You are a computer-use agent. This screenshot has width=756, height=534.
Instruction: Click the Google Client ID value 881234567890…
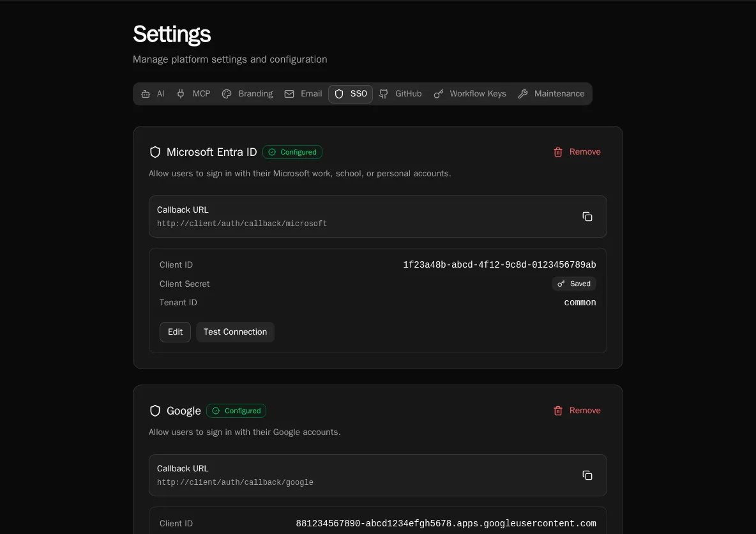click(446, 523)
